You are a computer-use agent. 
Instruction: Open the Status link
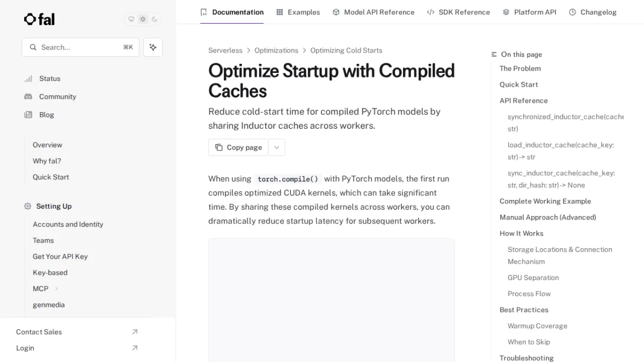49,78
